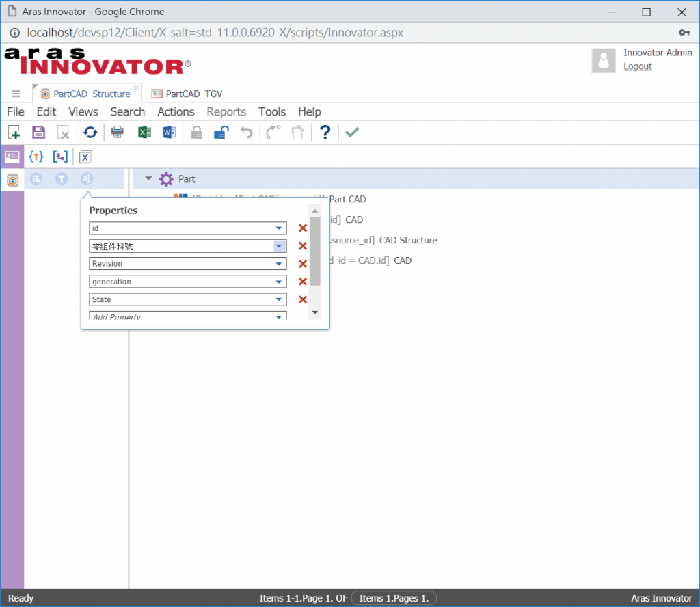This screenshot has height=607, width=700.
Task: Click the browser address bar URL
Action: [x=215, y=33]
